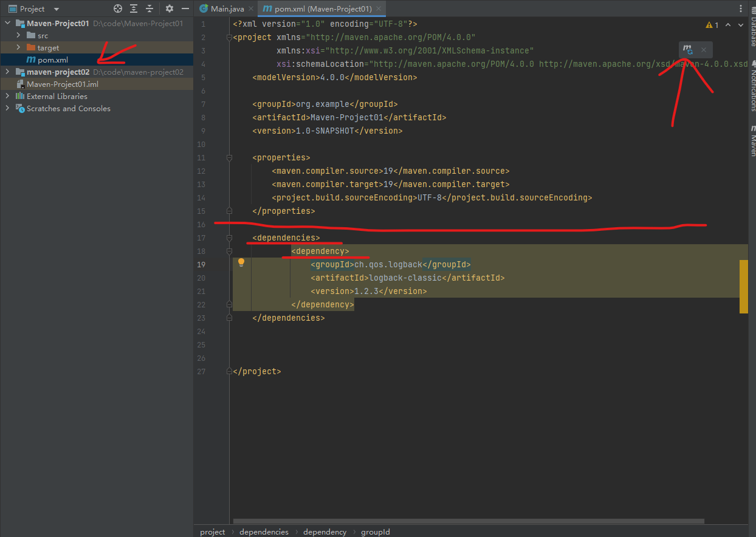This screenshot has height=537, width=756.
Task: Click the yellow intention bulb on line 19
Action: 241,262
